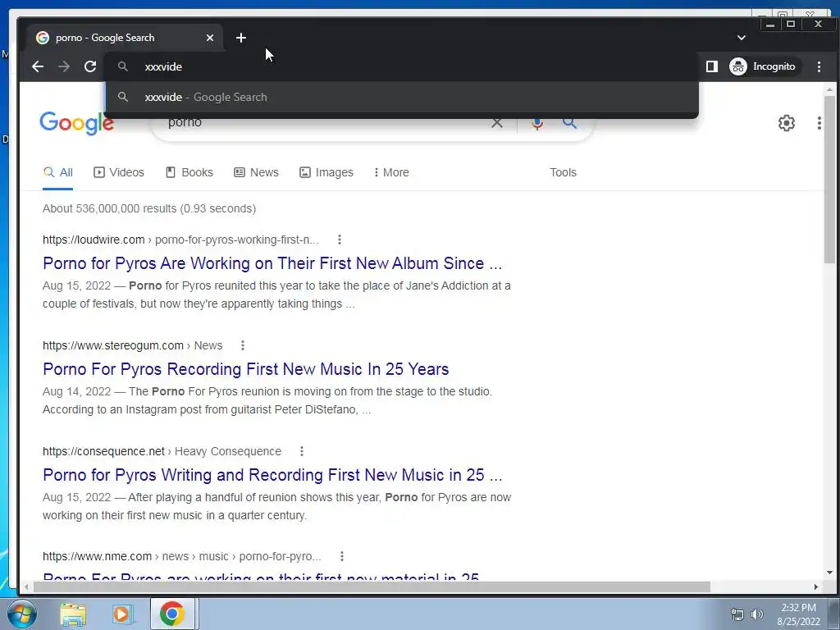
Task: Open the three-dot menu for the nme.com result
Action: (x=342, y=557)
